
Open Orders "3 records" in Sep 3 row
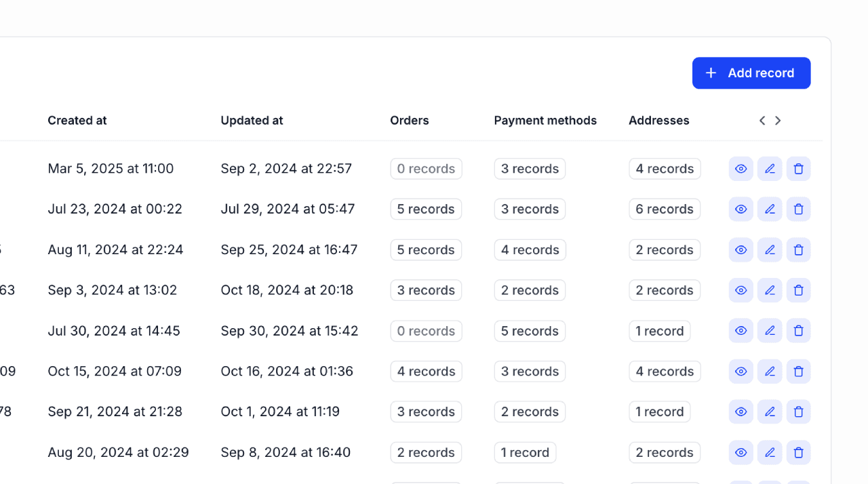pos(426,290)
